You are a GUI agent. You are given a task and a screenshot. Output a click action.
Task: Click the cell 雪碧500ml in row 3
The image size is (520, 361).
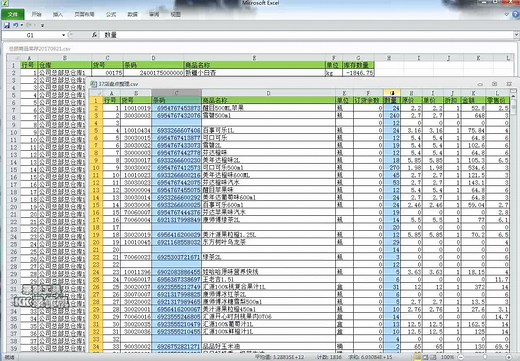coord(268,115)
